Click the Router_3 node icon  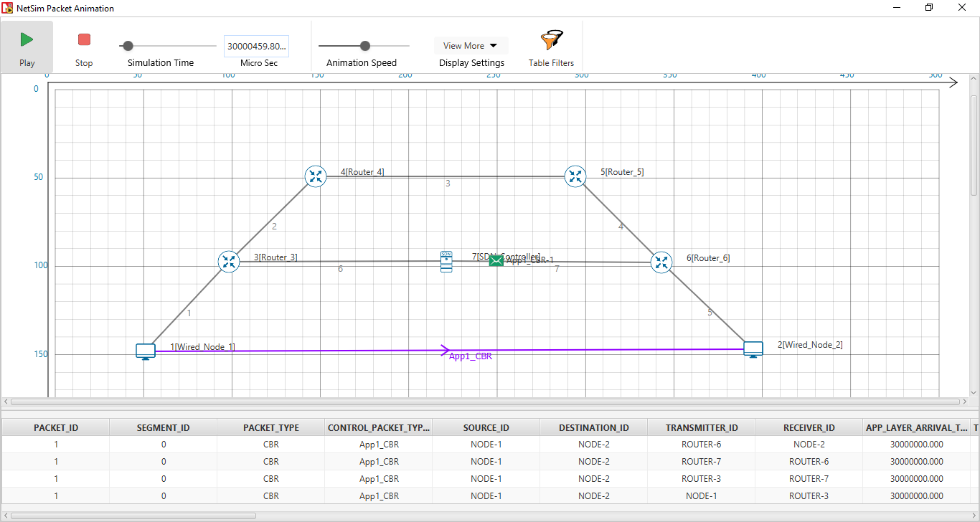[x=229, y=262]
